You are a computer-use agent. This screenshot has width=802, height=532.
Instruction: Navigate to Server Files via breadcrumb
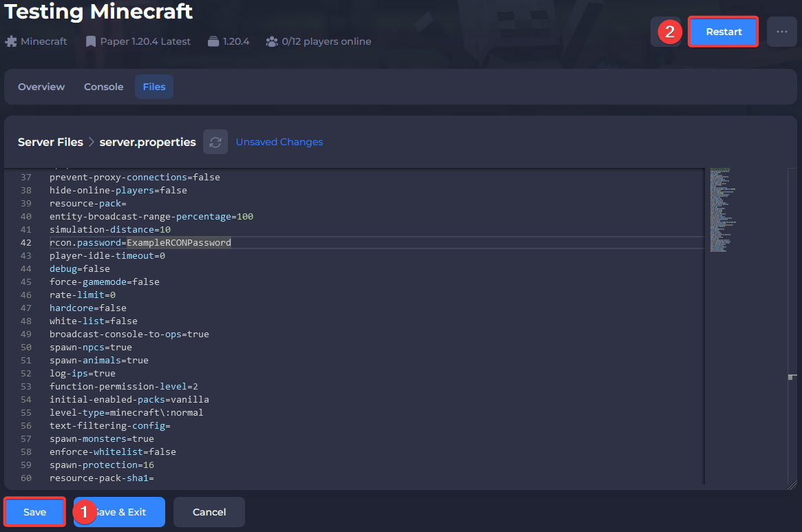tap(50, 142)
